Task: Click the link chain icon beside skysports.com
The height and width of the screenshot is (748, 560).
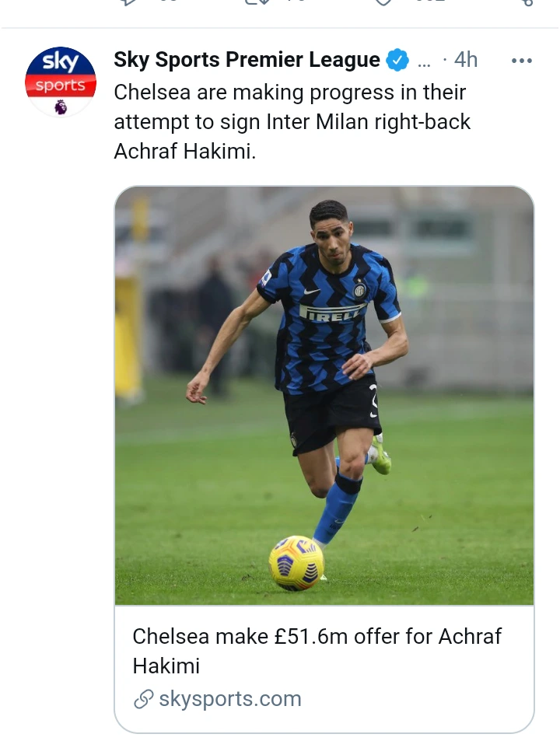Action: click(x=143, y=699)
